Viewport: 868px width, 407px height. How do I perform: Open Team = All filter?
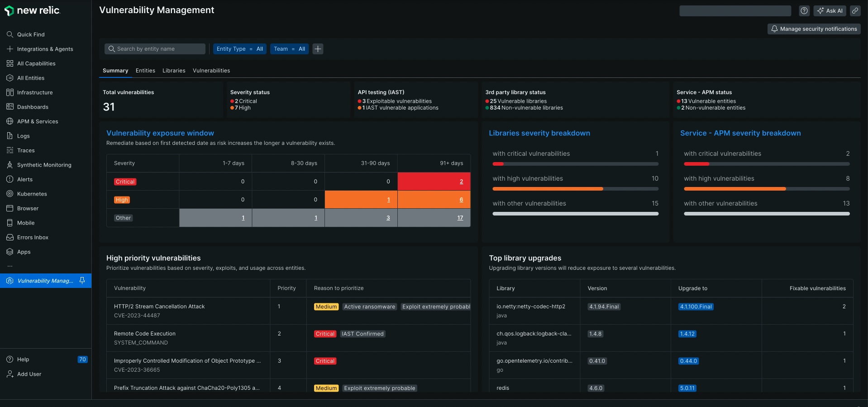tap(289, 49)
